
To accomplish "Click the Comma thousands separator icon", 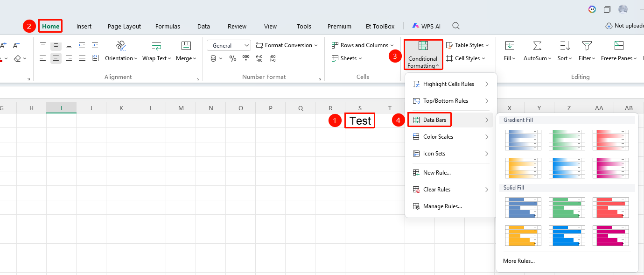I will pyautogui.click(x=246, y=58).
